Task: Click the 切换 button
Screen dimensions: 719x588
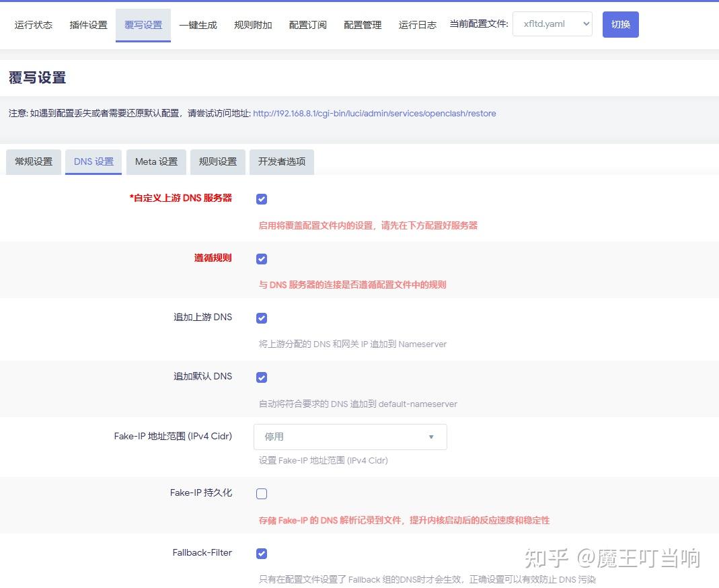Action: point(620,24)
